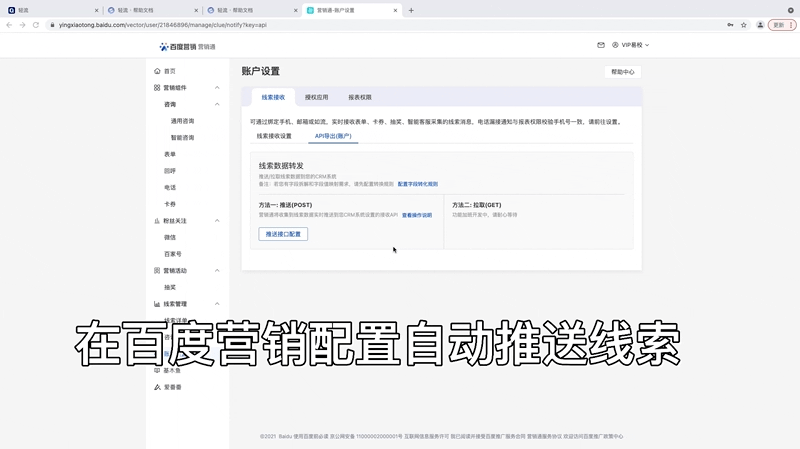800x449 pixels.
Task: Click the home icon next to 首页
Action: pyautogui.click(x=157, y=71)
